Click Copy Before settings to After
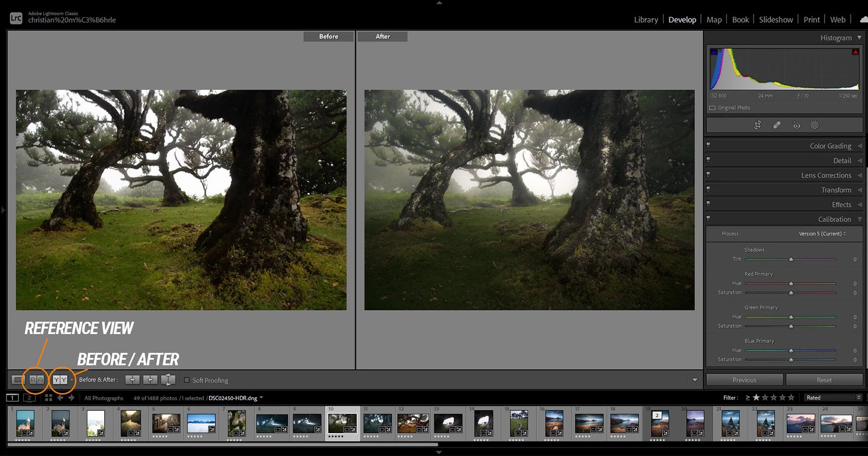 point(132,380)
